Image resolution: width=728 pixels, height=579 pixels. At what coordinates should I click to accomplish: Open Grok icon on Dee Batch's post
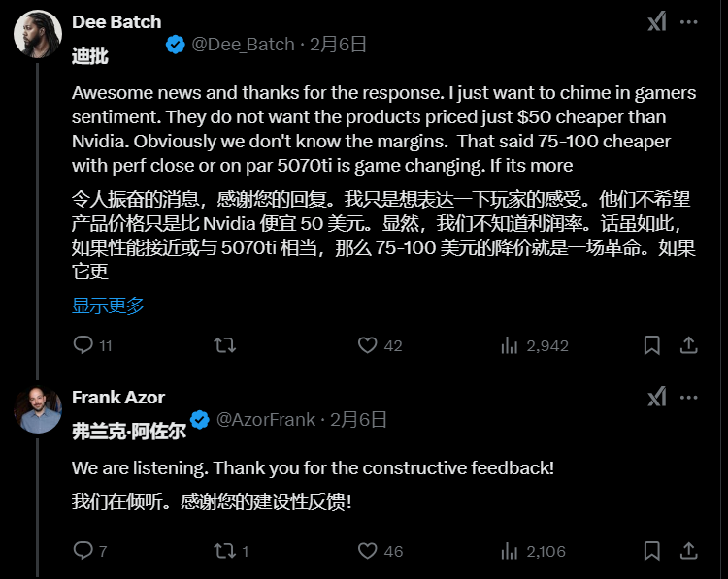657,21
